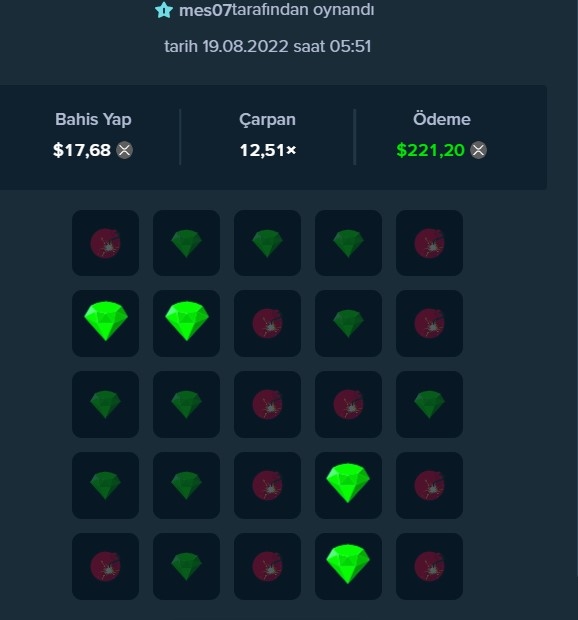Click the star badge beside mes07
This screenshot has height=620, width=578.
click(x=164, y=10)
